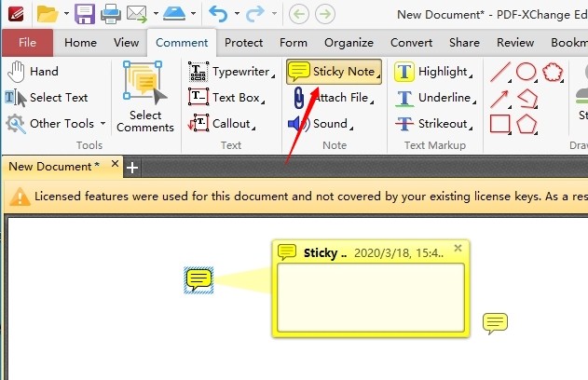Viewport: 588px width, 380px height.
Task: Select the Oval drawing tool
Action: (526, 72)
